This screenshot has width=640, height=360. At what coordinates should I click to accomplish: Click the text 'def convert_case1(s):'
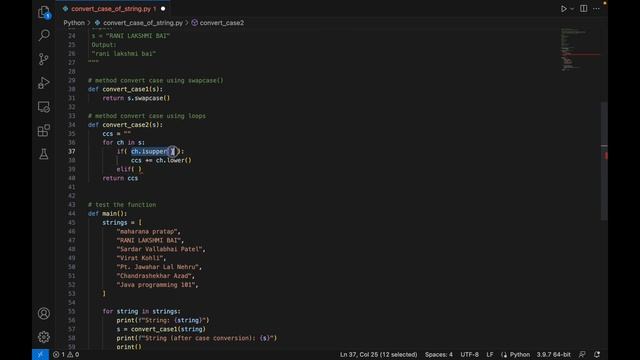(x=125, y=89)
